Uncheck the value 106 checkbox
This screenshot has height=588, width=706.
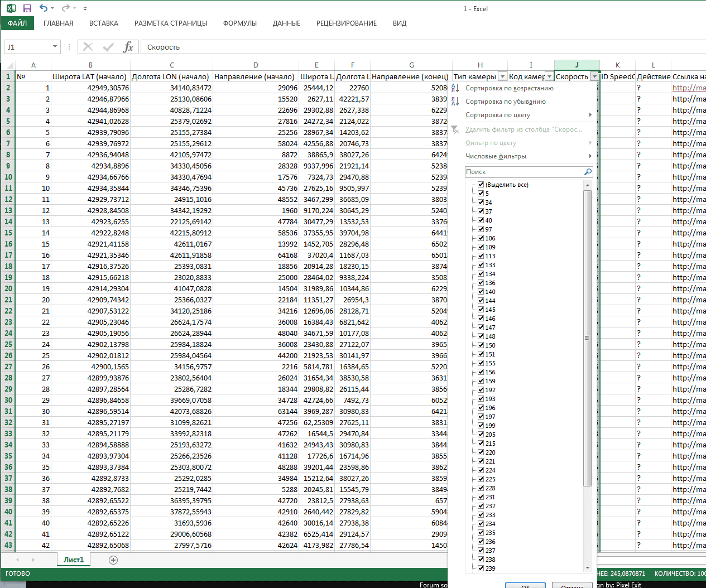[x=481, y=238]
